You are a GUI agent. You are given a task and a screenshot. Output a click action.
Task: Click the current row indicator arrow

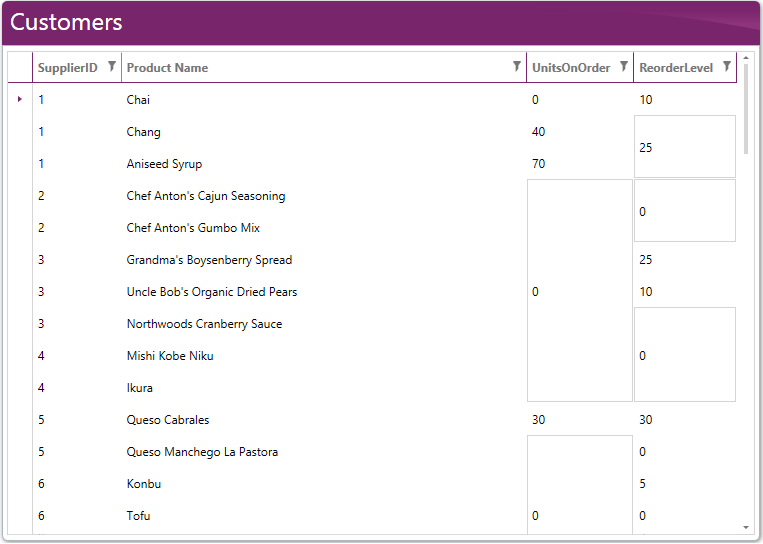click(x=20, y=99)
